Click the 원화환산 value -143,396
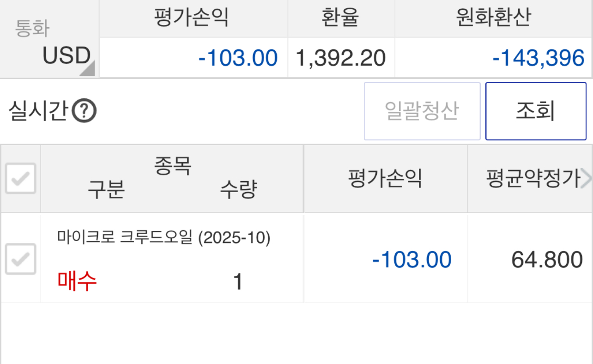Screen dimensions: 593x364 (539, 58)
